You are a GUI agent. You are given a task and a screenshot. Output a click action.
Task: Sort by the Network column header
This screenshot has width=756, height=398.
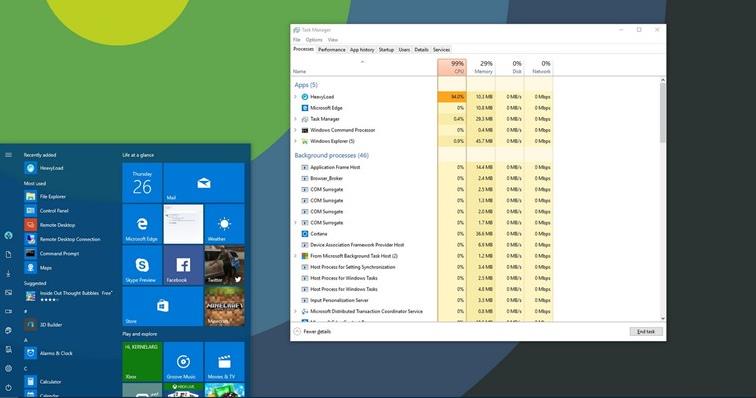pos(539,68)
